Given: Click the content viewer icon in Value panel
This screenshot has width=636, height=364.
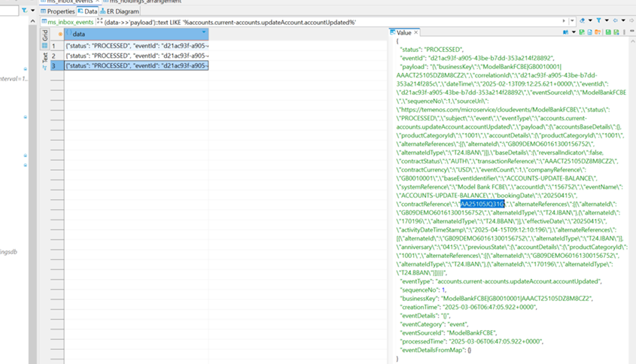Looking at the screenshot, I should (566, 33).
